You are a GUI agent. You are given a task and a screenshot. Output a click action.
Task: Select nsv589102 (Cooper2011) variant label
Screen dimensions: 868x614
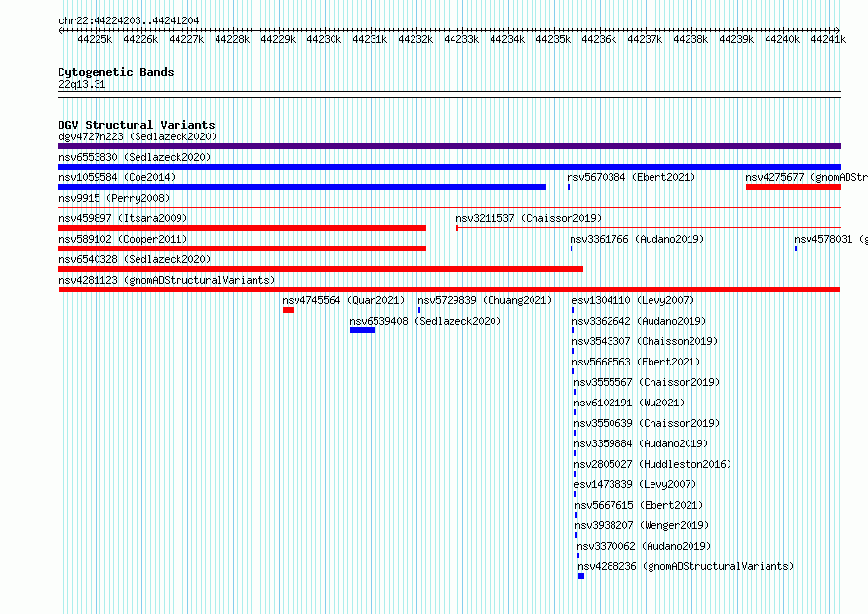[x=123, y=239]
